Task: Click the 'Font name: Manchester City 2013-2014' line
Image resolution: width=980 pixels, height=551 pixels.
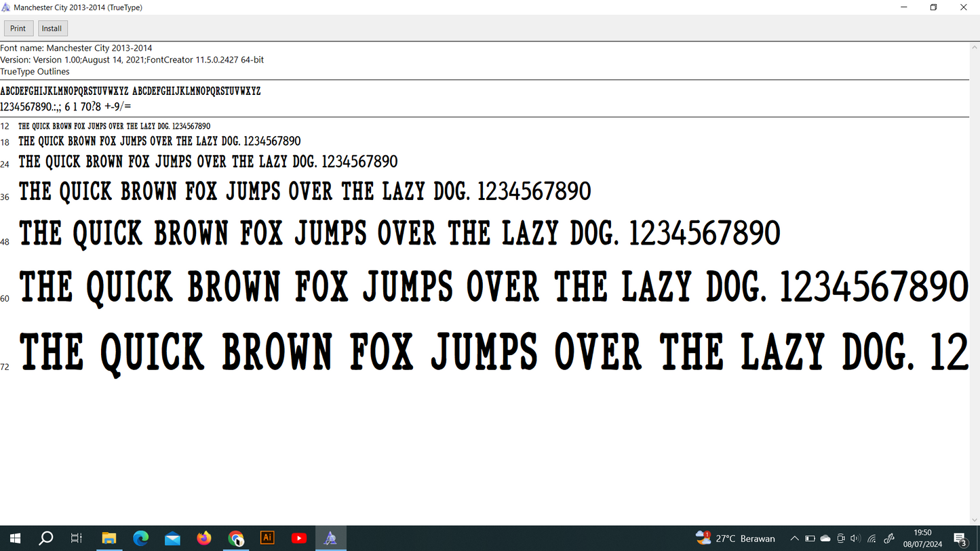Action: click(x=76, y=48)
